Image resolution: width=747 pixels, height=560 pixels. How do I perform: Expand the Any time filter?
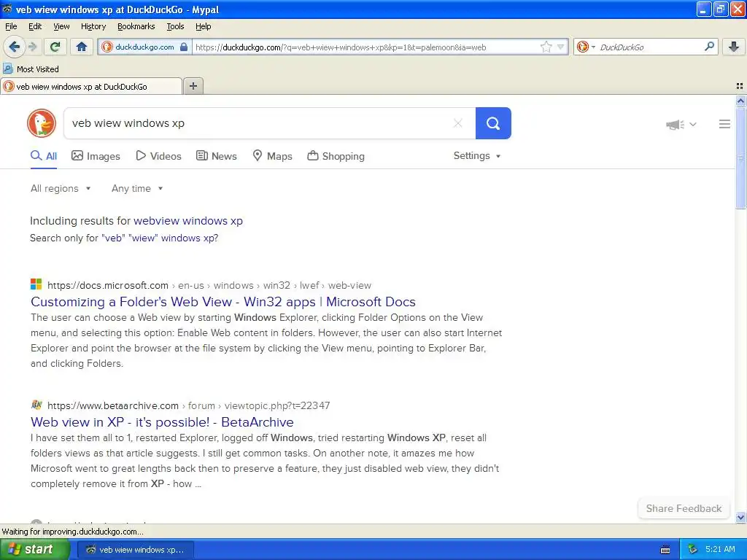(137, 189)
